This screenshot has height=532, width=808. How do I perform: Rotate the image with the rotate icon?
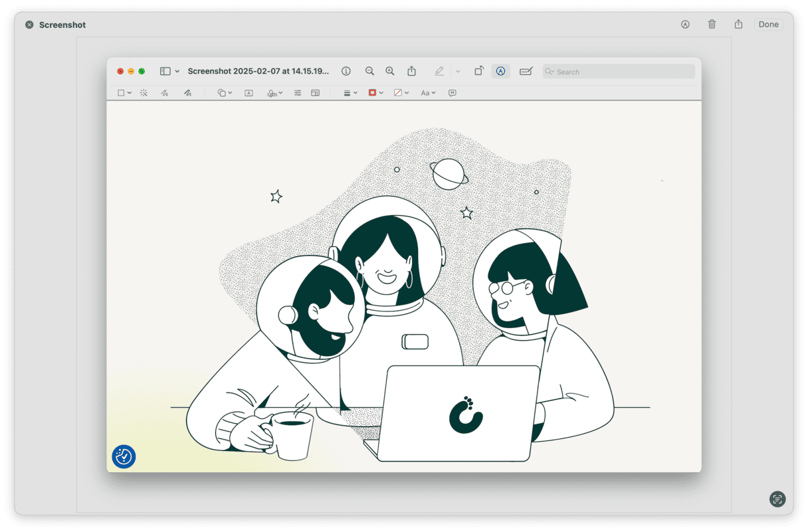[x=478, y=71]
